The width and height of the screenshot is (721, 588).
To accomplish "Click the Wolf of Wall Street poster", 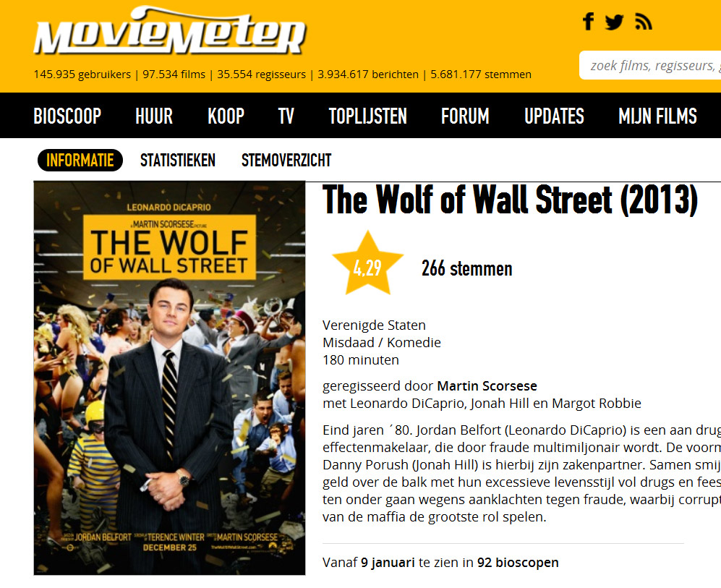I will (x=170, y=378).
